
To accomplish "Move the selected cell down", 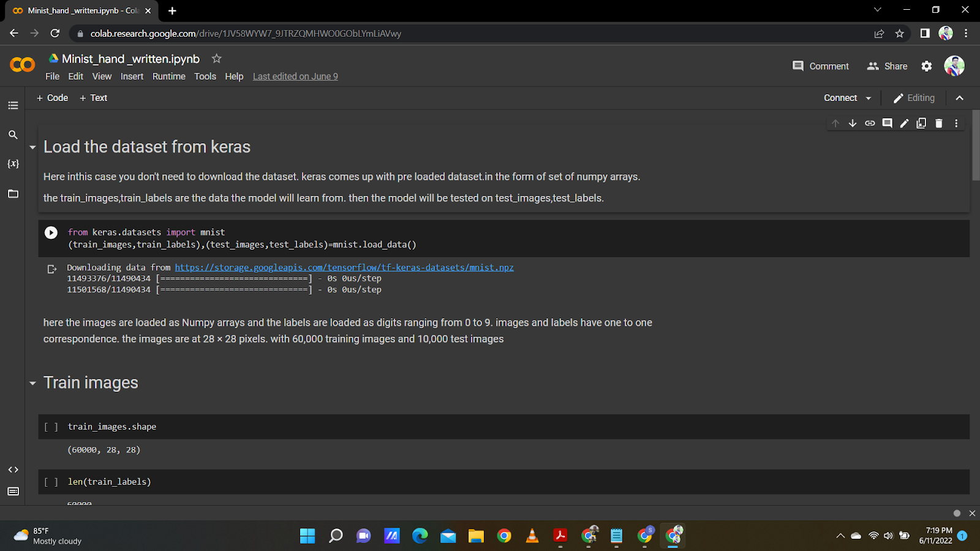I will tap(853, 123).
